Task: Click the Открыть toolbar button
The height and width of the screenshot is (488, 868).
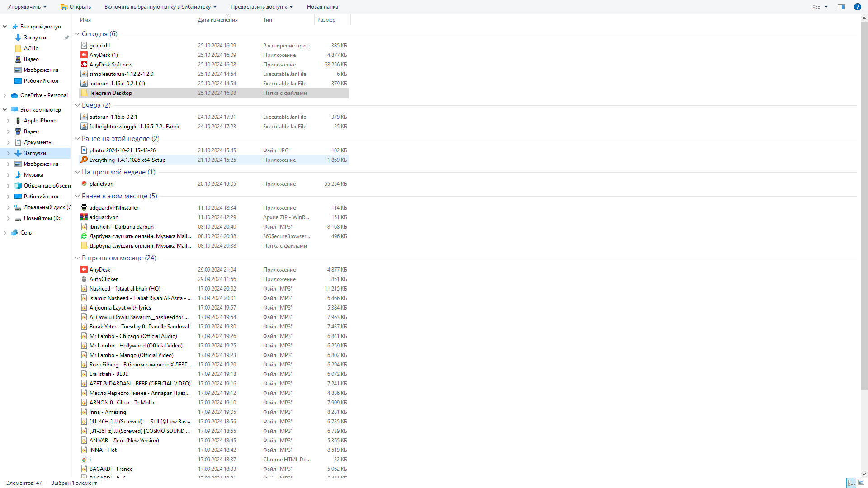Action: (75, 7)
